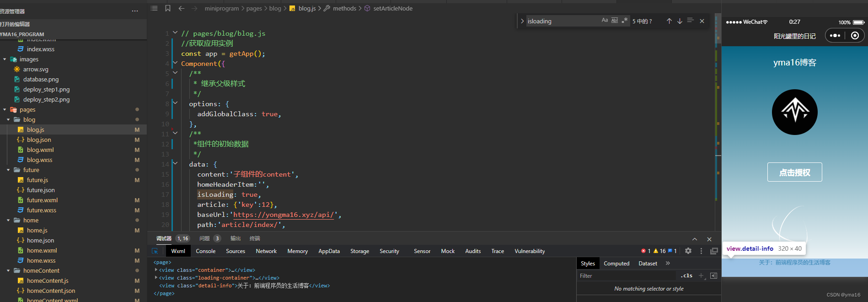Image resolution: width=868 pixels, height=302 pixels.
Task: Open the Computed styles tab
Action: (x=616, y=264)
